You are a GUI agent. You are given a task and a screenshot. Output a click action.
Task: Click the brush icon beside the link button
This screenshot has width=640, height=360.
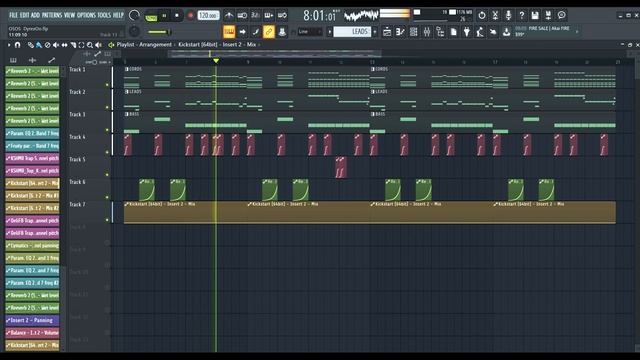[x=256, y=31]
